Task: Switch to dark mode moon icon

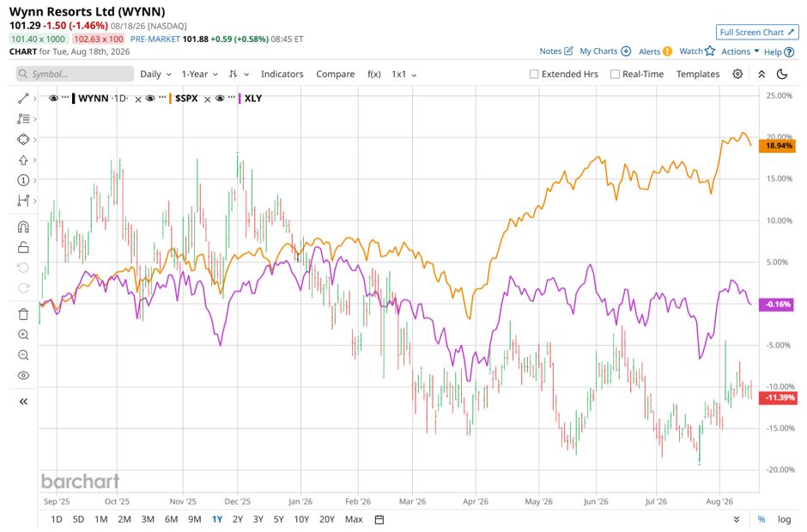Action: point(782,74)
